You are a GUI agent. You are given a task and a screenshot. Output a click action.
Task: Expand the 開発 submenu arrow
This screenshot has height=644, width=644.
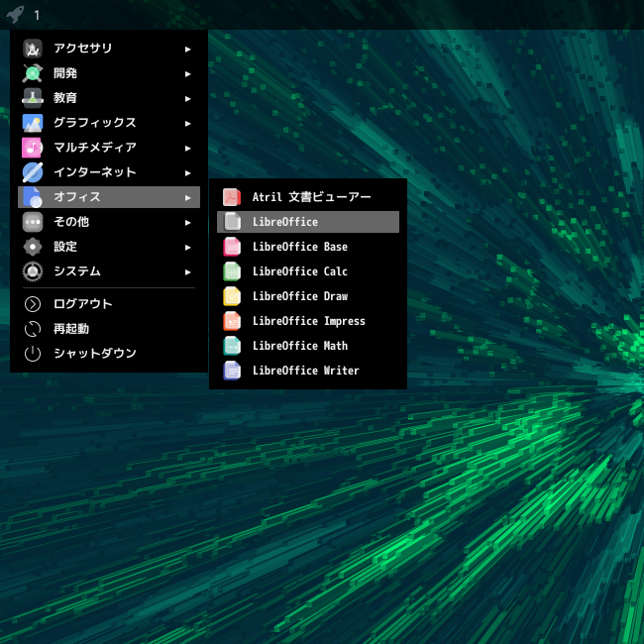pyautogui.click(x=187, y=74)
